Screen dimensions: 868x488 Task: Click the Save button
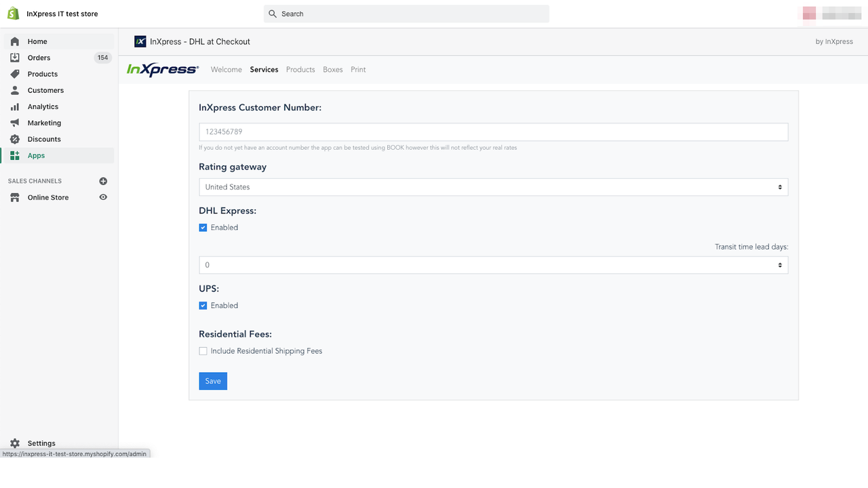(x=212, y=381)
